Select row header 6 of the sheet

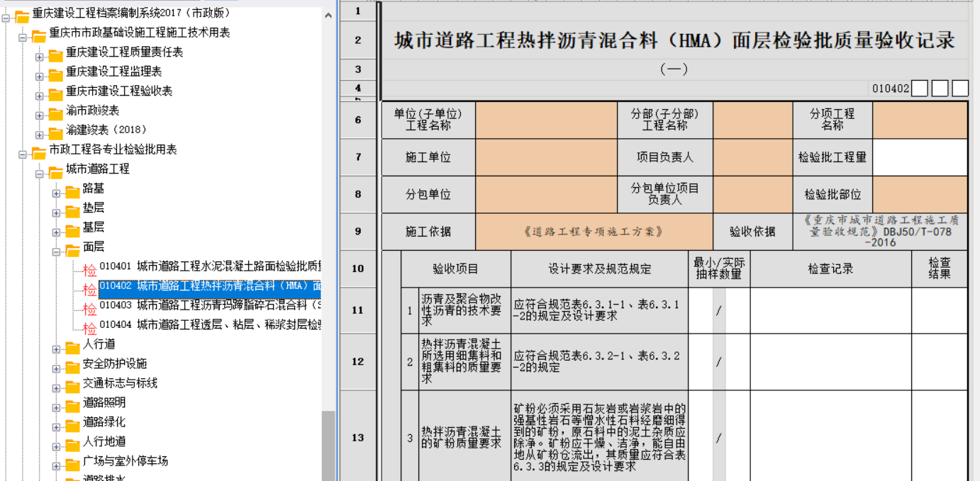pyautogui.click(x=358, y=120)
